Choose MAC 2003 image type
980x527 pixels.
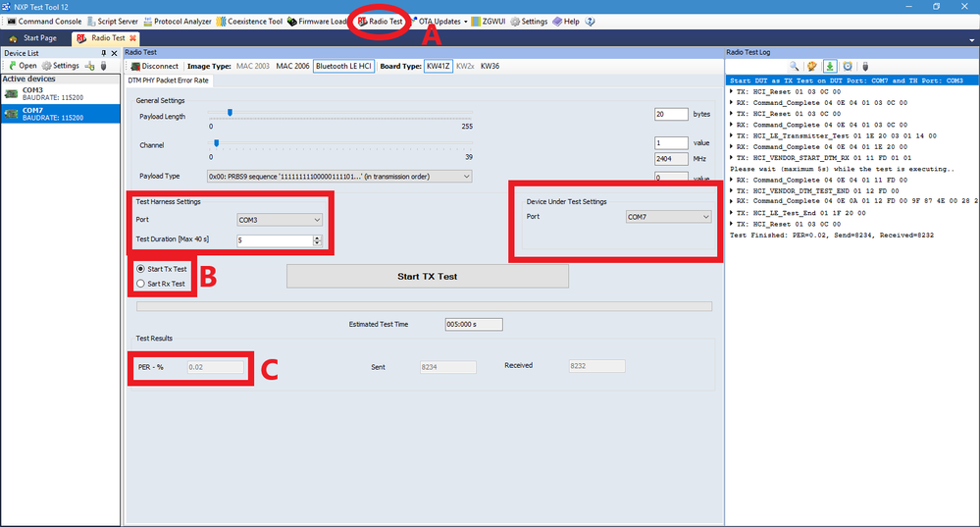253,67
